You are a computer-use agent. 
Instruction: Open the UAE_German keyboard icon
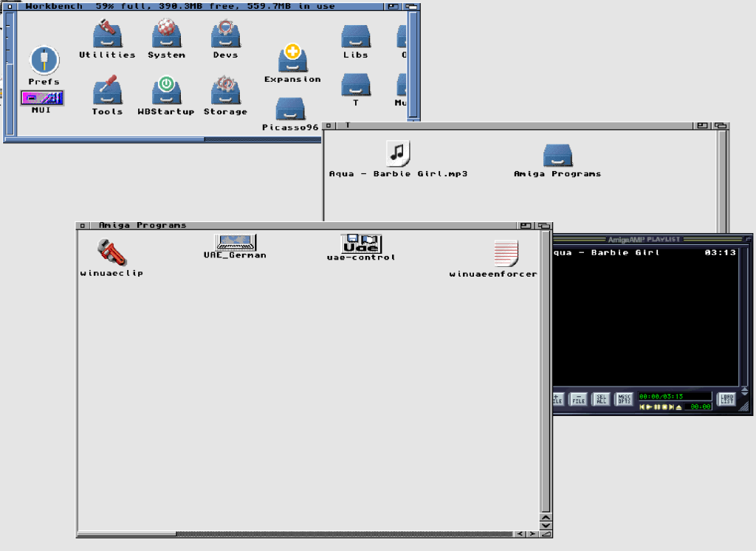pyautogui.click(x=235, y=242)
